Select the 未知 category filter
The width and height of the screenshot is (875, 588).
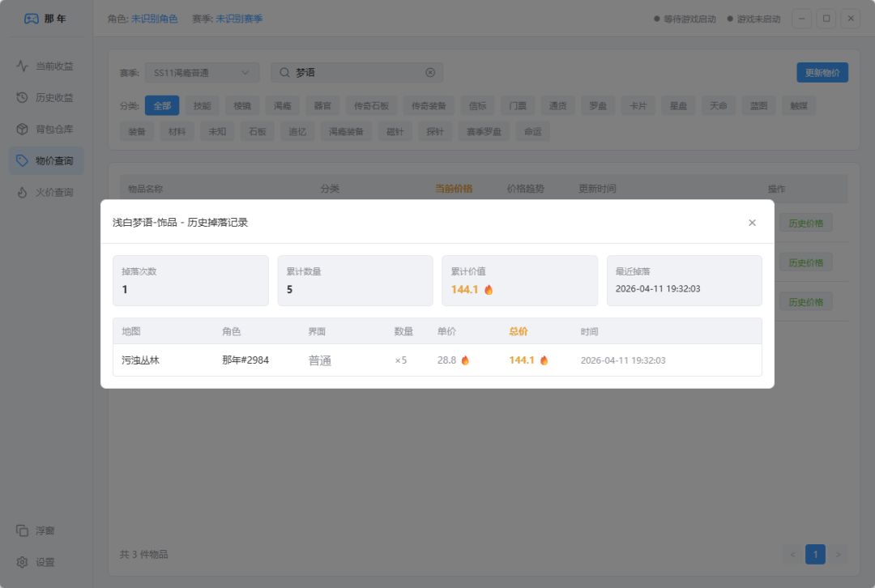tap(217, 132)
